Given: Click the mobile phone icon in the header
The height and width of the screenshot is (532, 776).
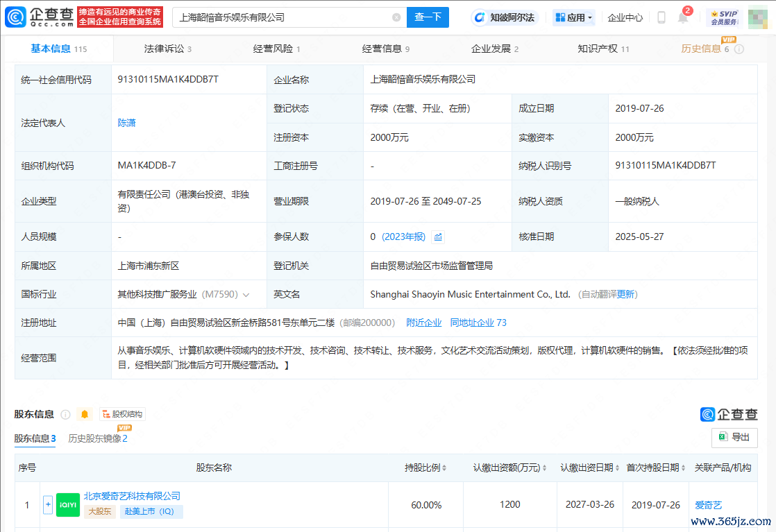Looking at the screenshot, I should [x=661, y=17].
